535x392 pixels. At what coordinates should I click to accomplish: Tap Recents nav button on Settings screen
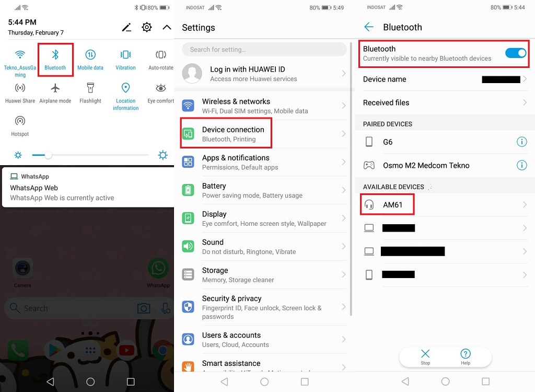click(305, 382)
